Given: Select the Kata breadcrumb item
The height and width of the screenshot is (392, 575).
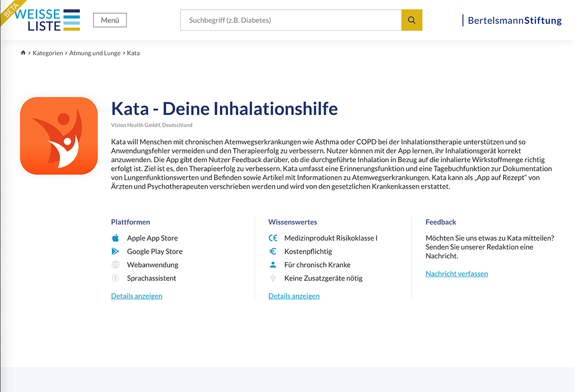Looking at the screenshot, I should coord(134,53).
